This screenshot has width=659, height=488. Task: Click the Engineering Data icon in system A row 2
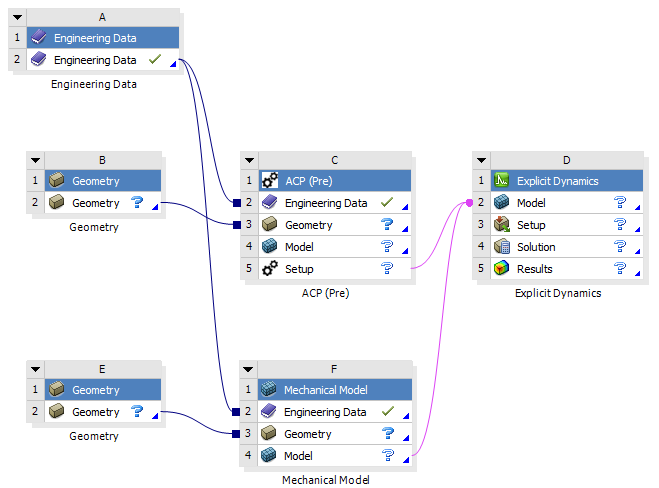(x=39, y=59)
